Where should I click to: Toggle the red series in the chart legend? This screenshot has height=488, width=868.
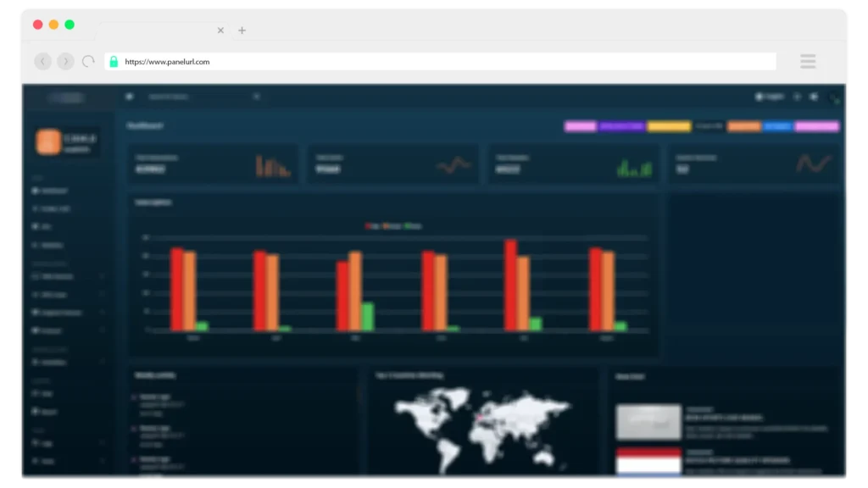(368, 226)
